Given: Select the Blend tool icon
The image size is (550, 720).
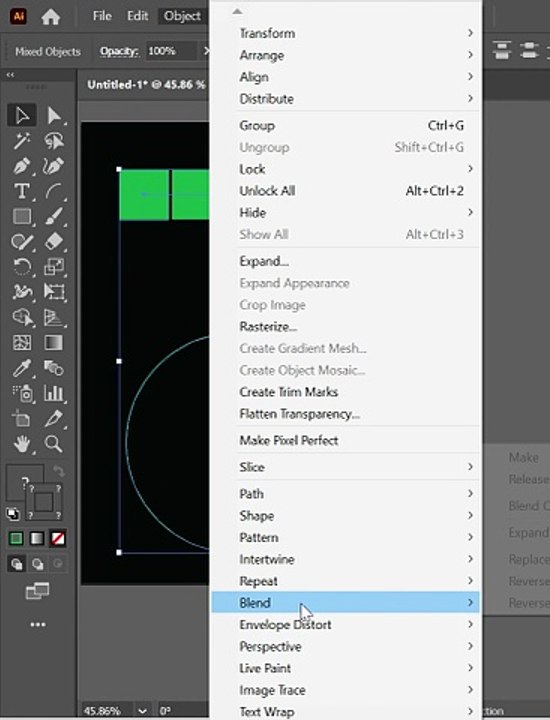Looking at the screenshot, I should coord(54,368).
